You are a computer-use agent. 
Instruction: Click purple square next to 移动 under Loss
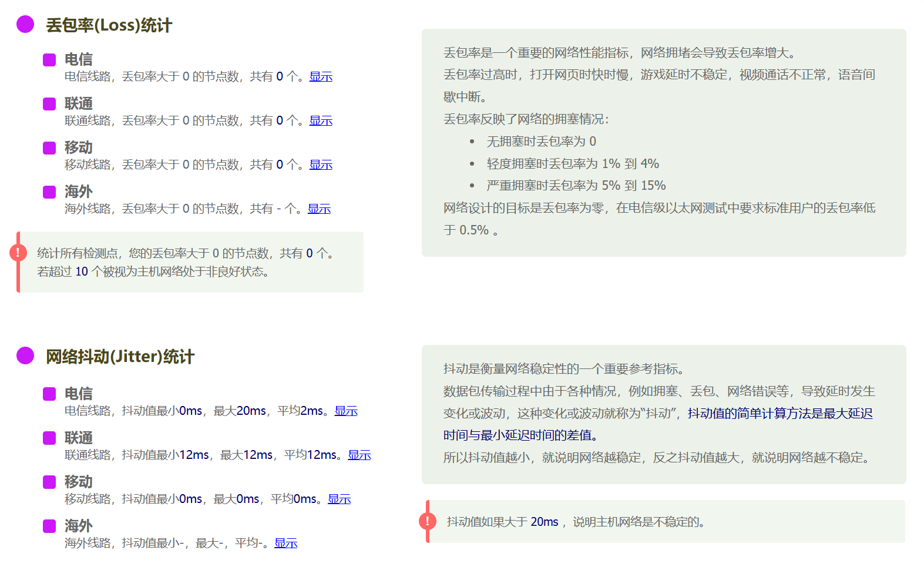(49, 148)
